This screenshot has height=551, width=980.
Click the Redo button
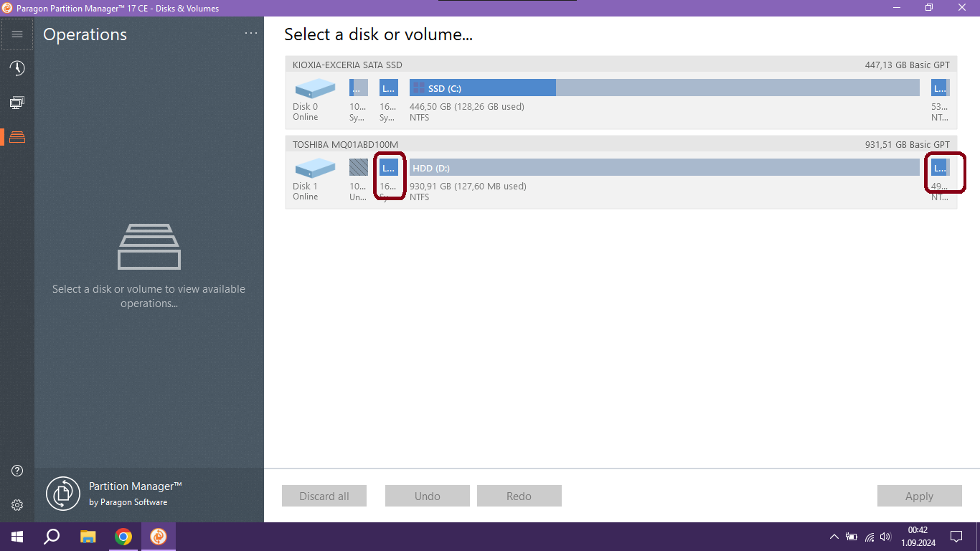click(x=519, y=496)
